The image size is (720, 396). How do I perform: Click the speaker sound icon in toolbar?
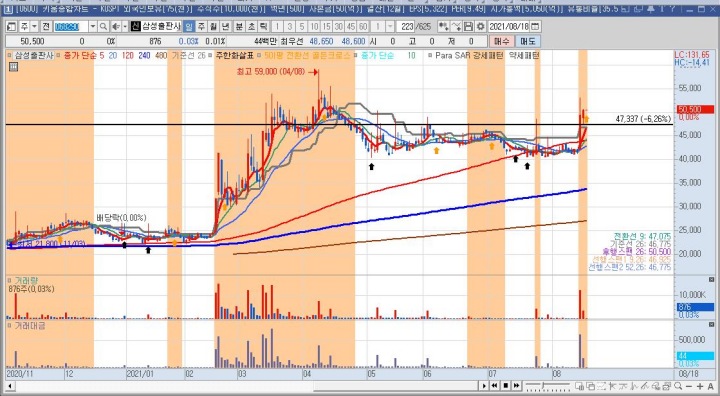click(116, 27)
